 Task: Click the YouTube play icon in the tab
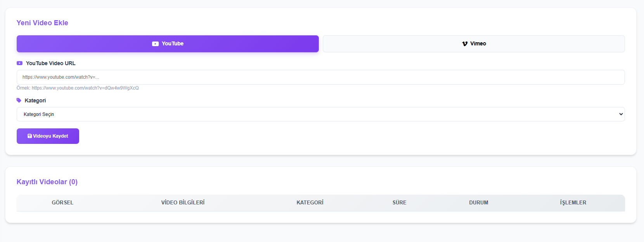click(155, 44)
